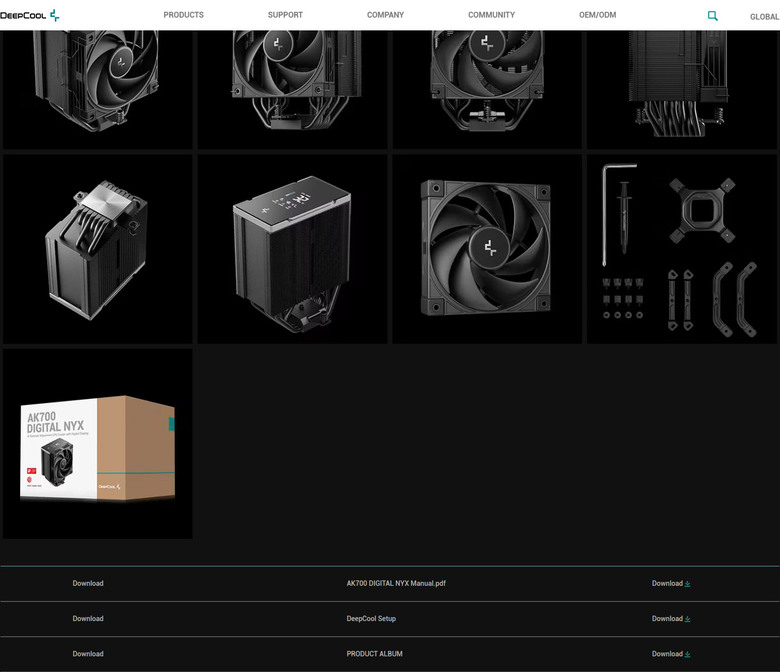Click the Download label left of PRODUCT ALBUM row
The image size is (780, 672).
(x=88, y=654)
